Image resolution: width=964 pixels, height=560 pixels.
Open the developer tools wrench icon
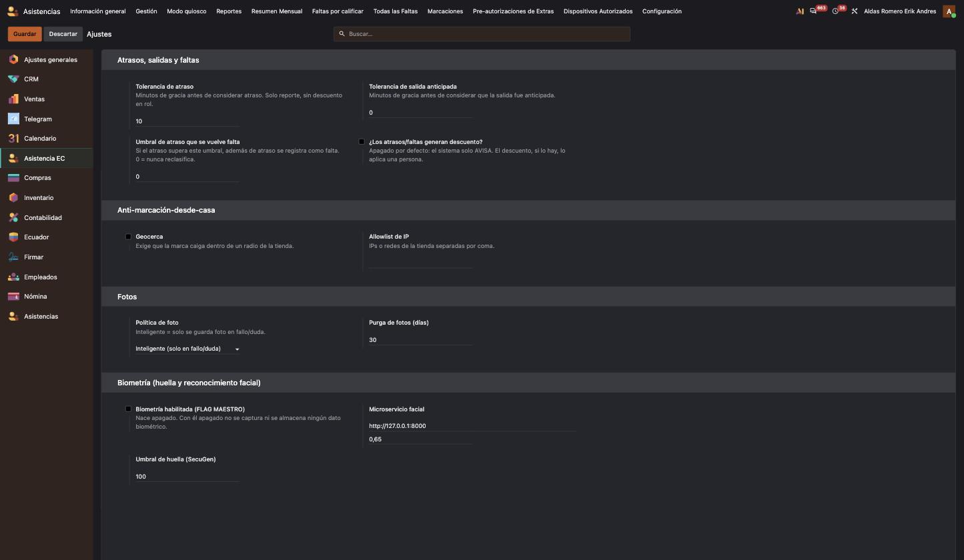[x=854, y=11]
